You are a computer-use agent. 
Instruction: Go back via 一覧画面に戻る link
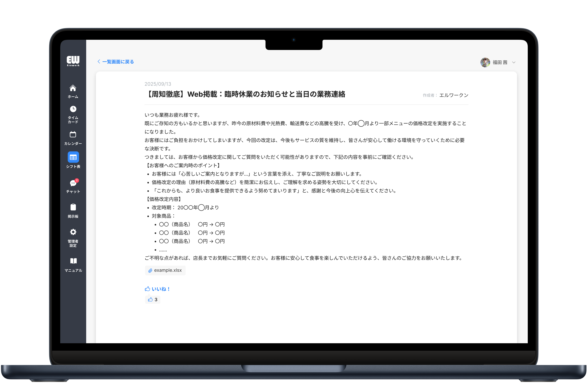(118, 62)
